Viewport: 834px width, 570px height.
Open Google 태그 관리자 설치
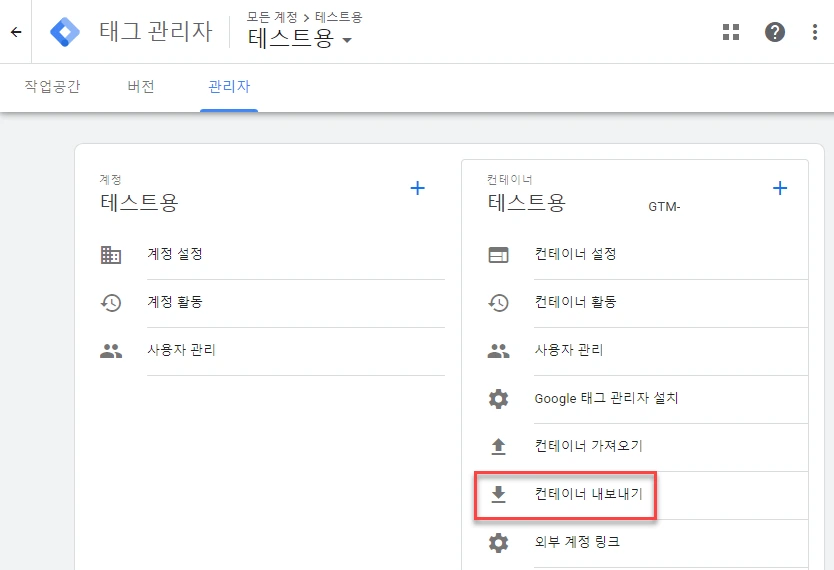pyautogui.click(x=606, y=398)
